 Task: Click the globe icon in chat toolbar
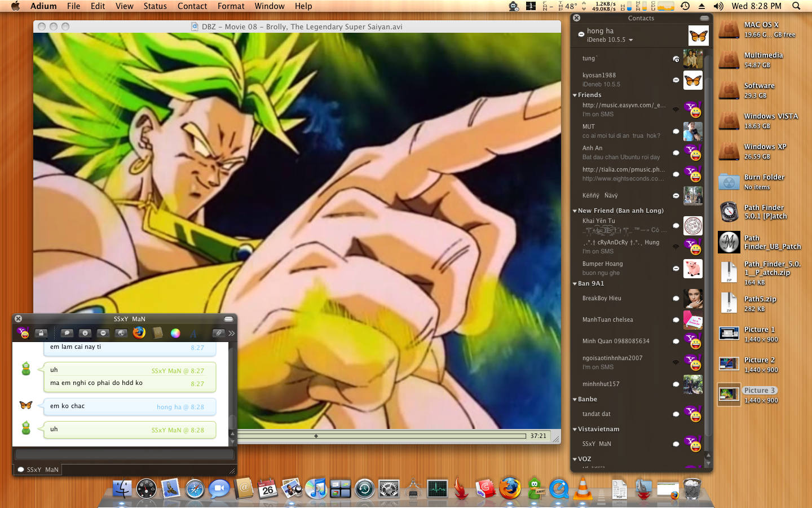click(121, 333)
